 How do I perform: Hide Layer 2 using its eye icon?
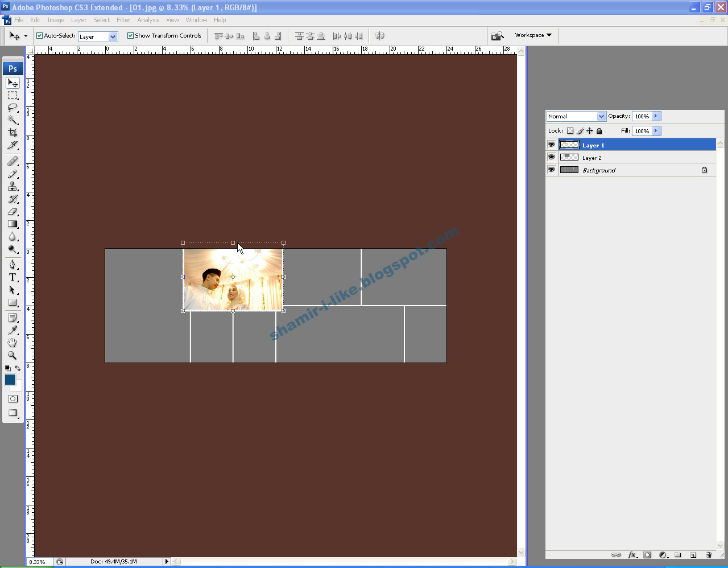tap(551, 157)
